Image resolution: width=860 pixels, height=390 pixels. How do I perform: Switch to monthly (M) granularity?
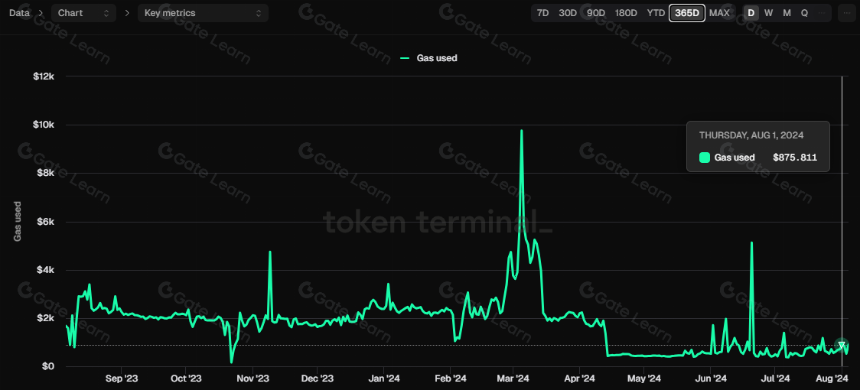point(787,13)
